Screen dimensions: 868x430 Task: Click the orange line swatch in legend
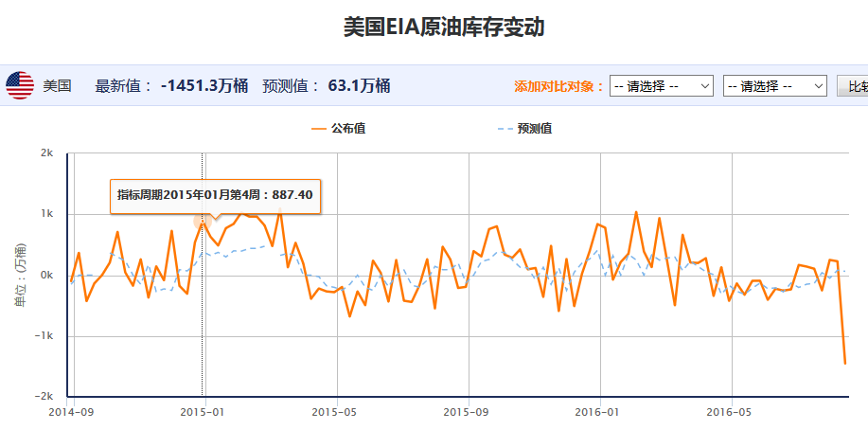click(x=318, y=129)
